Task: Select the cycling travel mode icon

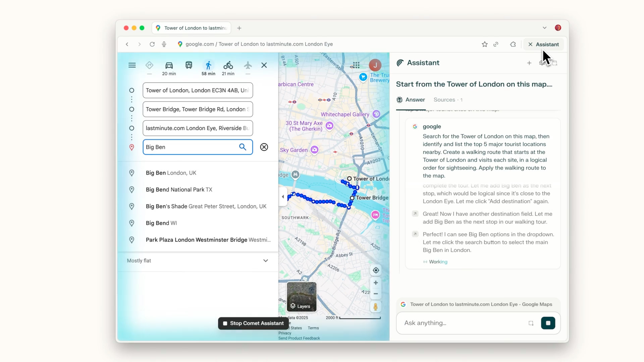Action: click(x=228, y=65)
